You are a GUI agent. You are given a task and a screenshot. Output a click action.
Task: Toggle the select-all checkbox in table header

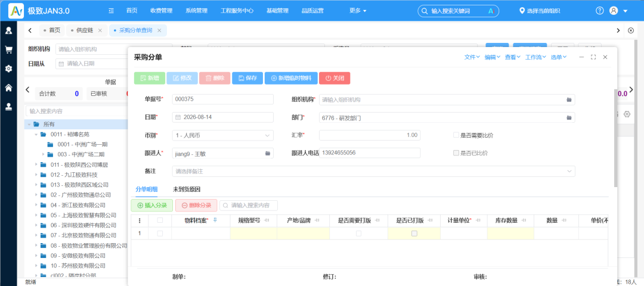tap(160, 220)
